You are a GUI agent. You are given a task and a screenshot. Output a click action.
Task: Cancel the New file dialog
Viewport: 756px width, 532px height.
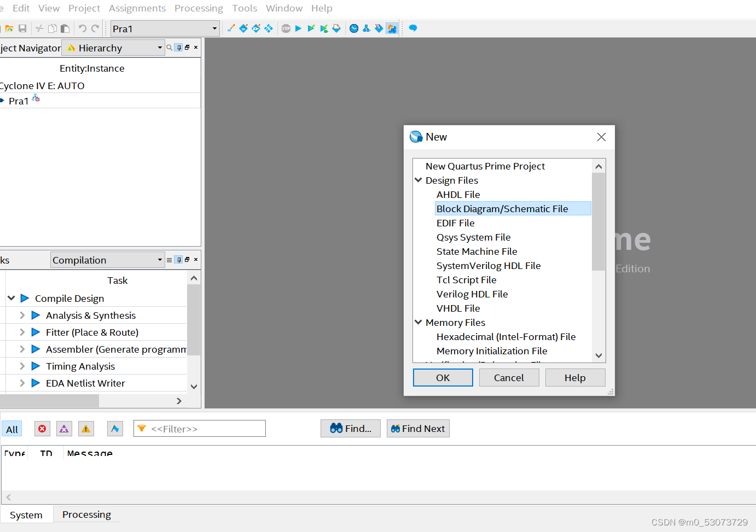(509, 378)
